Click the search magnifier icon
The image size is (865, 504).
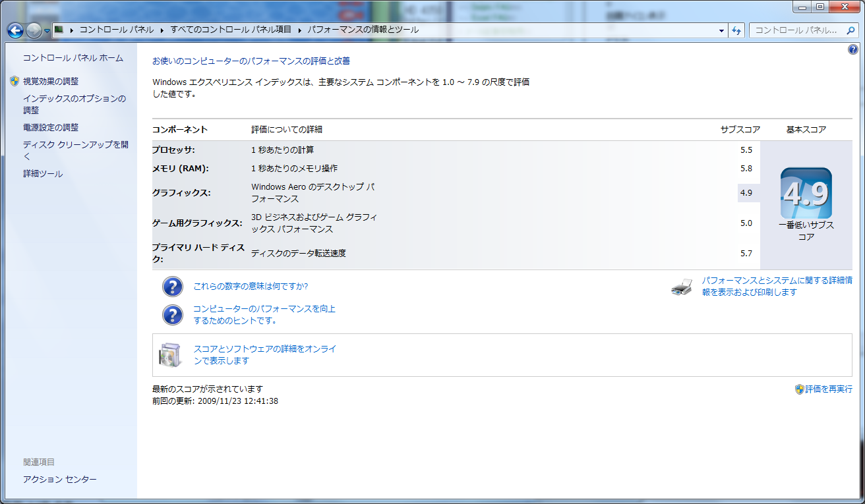pyautogui.click(x=850, y=30)
